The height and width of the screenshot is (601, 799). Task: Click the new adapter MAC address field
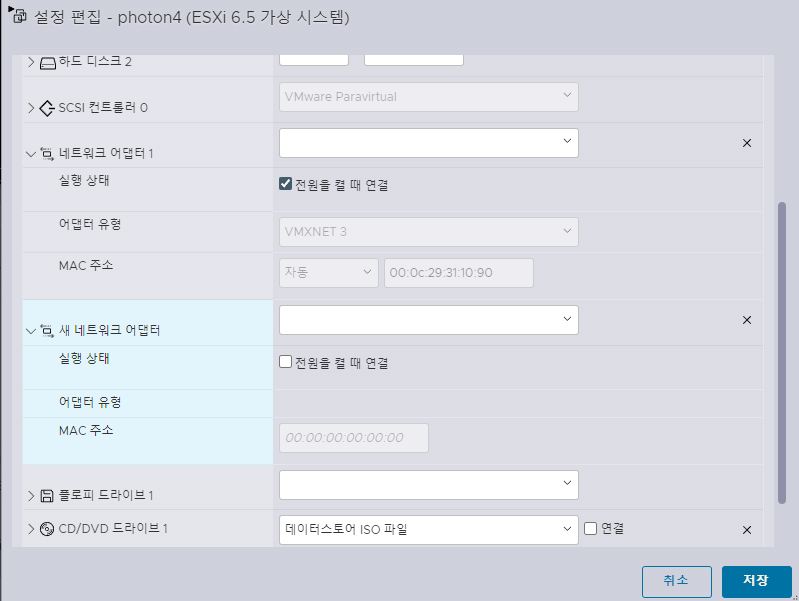click(354, 438)
